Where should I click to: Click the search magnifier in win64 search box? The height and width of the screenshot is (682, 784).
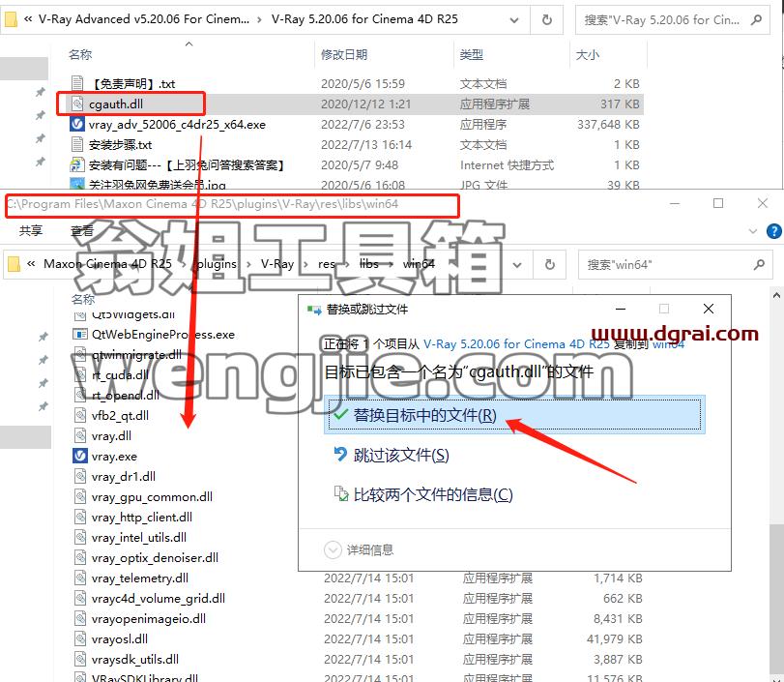coord(759,264)
